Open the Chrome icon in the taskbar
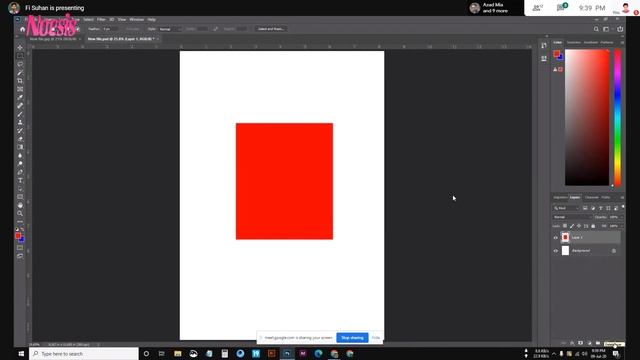640x360 pixels. 334,354
